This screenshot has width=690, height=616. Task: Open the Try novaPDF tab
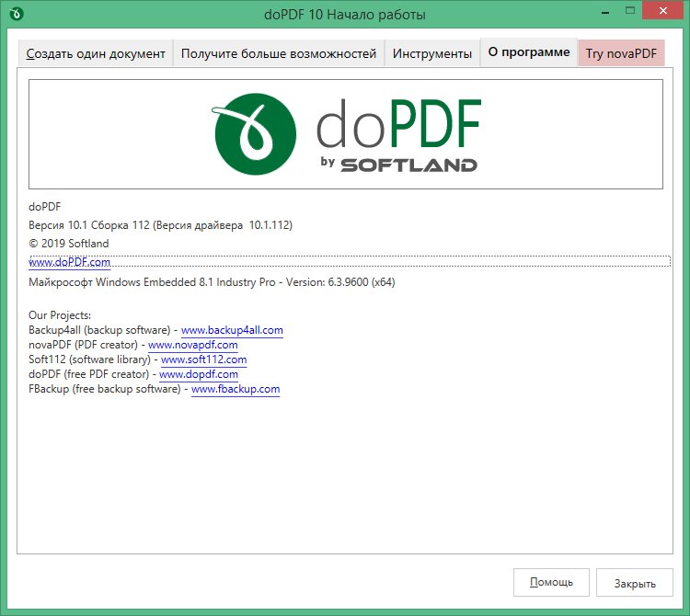click(x=621, y=53)
